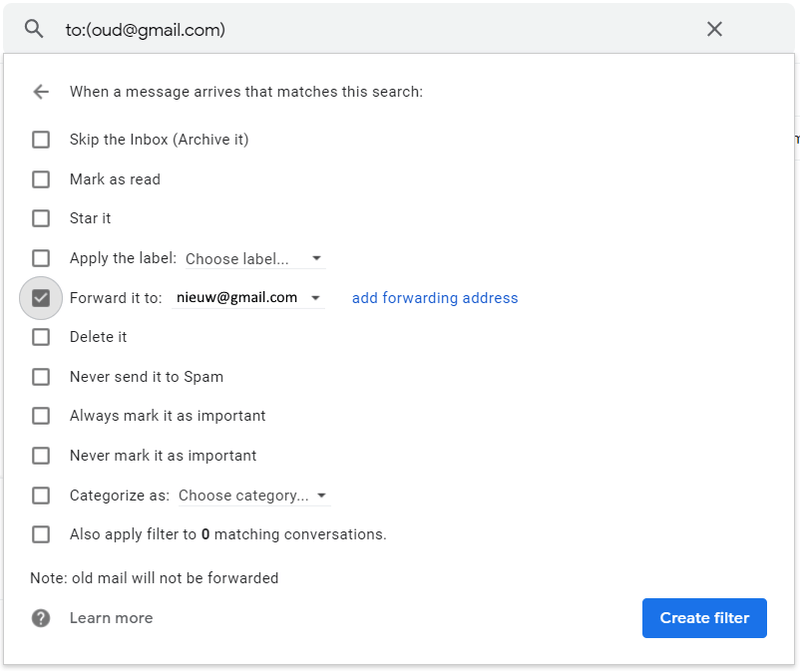Screen dimensions: 800x671
Task: Open the forwarding address nieuw@gmail.com dropdown
Action: 248,298
